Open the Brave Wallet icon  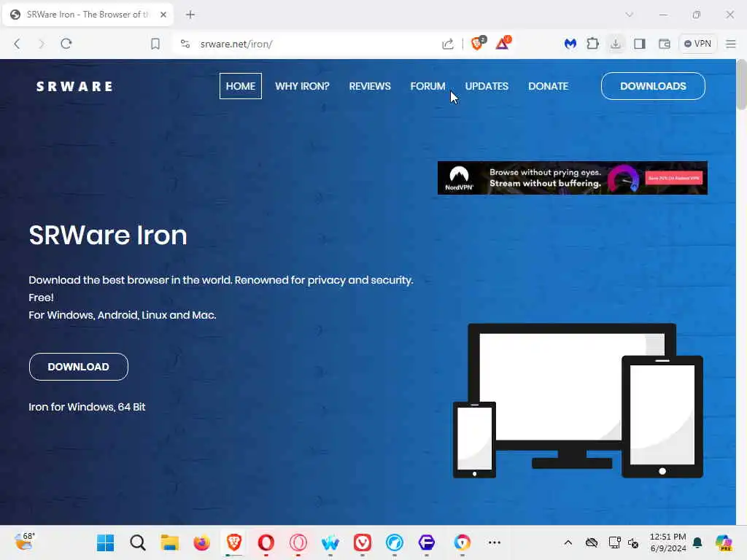[664, 44]
